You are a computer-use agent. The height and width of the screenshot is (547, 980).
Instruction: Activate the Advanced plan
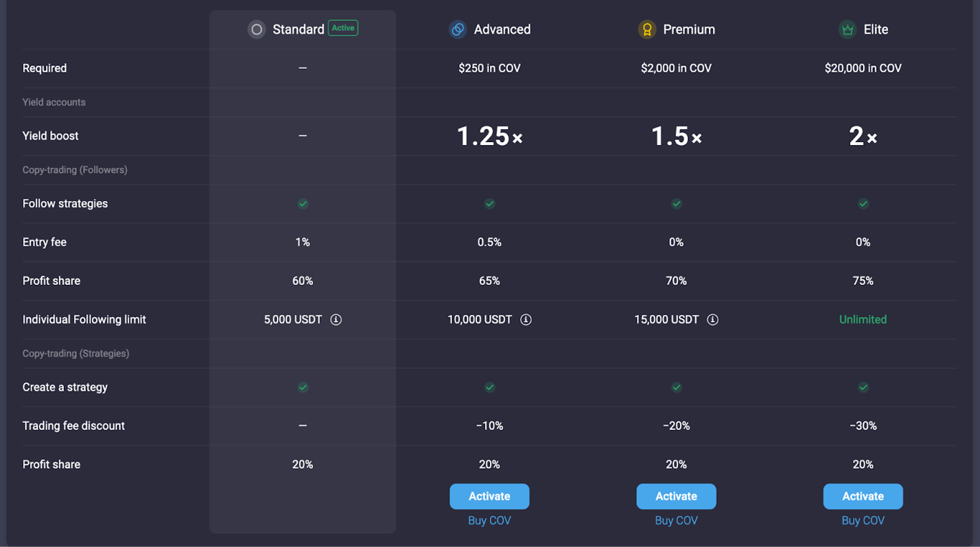489,496
